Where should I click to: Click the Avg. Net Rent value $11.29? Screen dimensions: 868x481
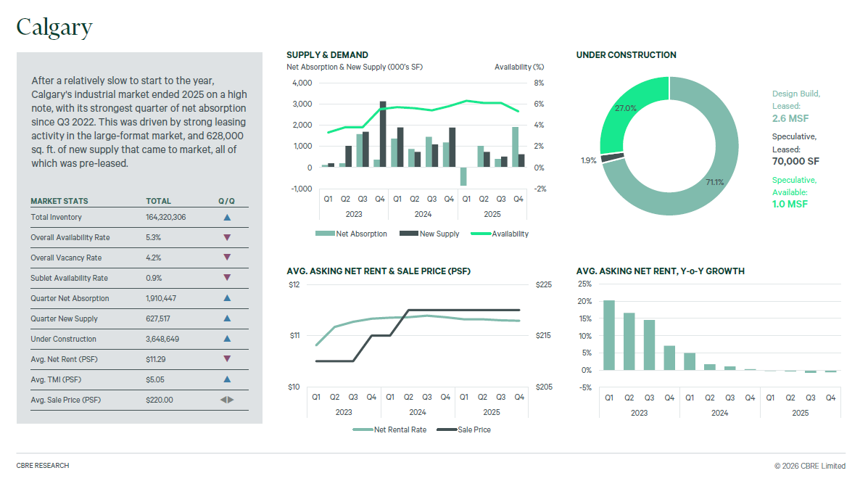[156, 359]
